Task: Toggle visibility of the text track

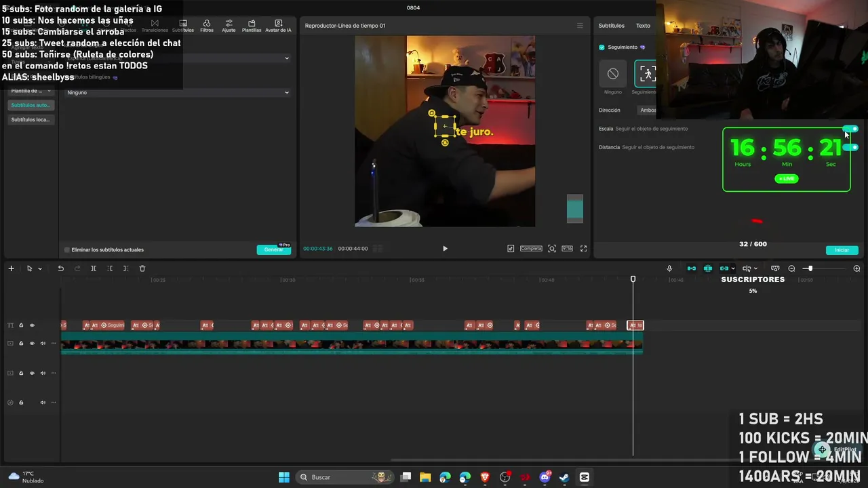Action: point(32,325)
